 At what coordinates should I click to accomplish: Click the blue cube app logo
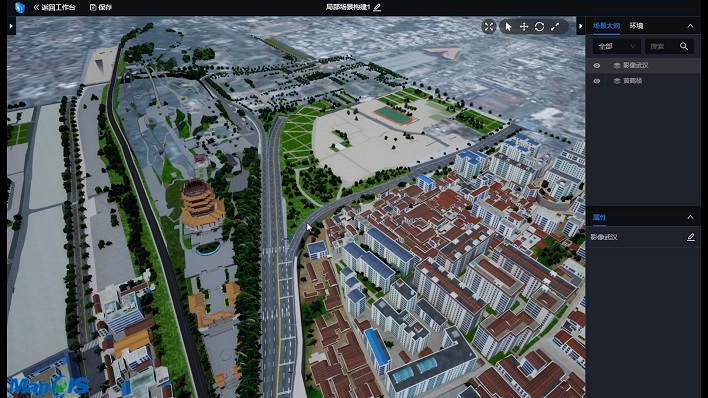coord(19,7)
